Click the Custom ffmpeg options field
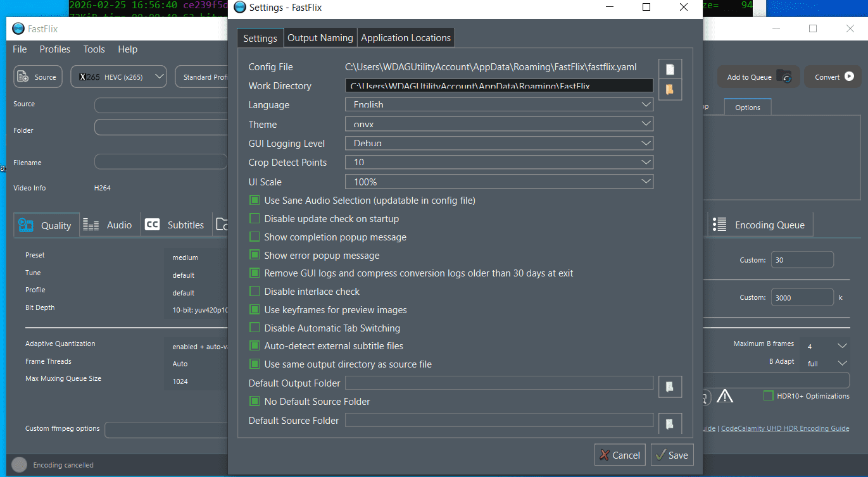 click(x=167, y=430)
